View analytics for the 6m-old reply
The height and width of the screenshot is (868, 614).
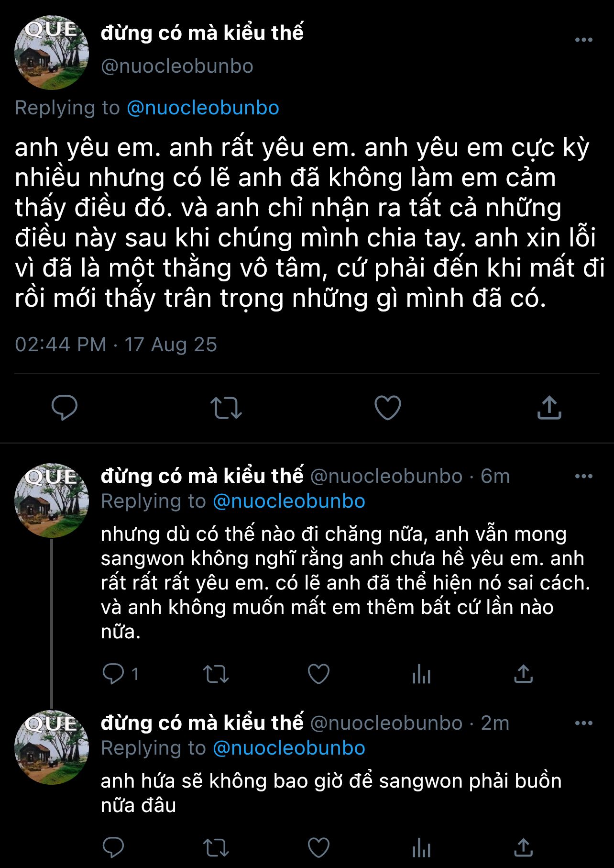421,674
